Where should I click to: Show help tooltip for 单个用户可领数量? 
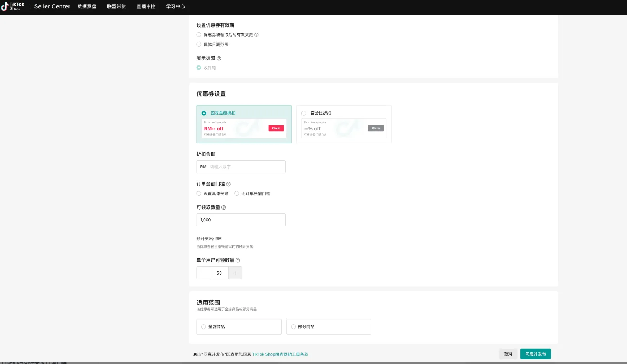coord(238,260)
